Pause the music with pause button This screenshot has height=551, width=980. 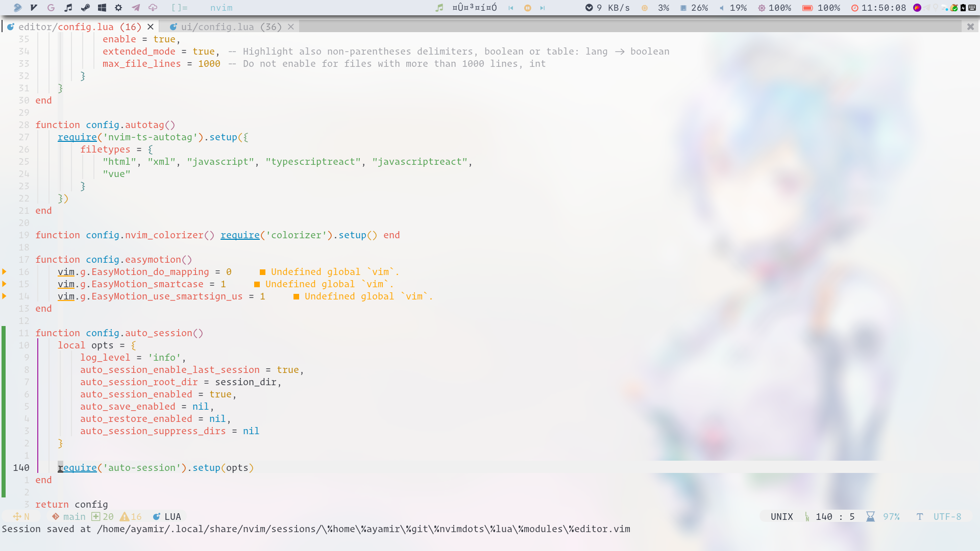(x=528, y=8)
